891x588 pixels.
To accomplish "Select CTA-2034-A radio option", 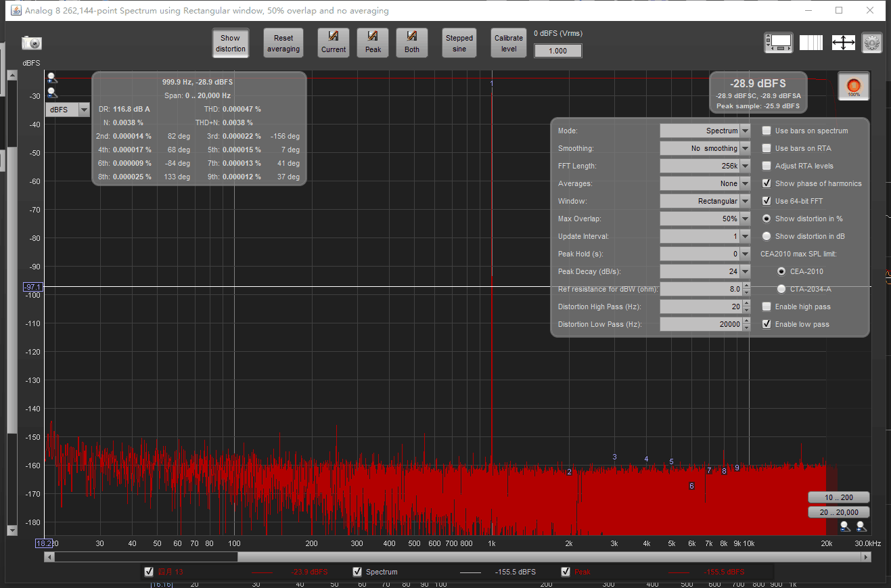I will (781, 289).
